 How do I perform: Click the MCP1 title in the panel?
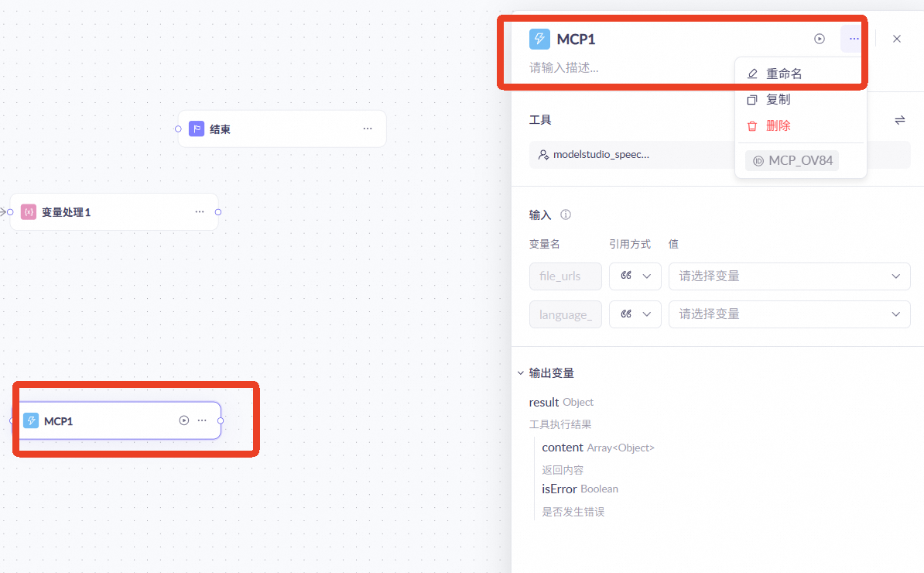tap(576, 39)
